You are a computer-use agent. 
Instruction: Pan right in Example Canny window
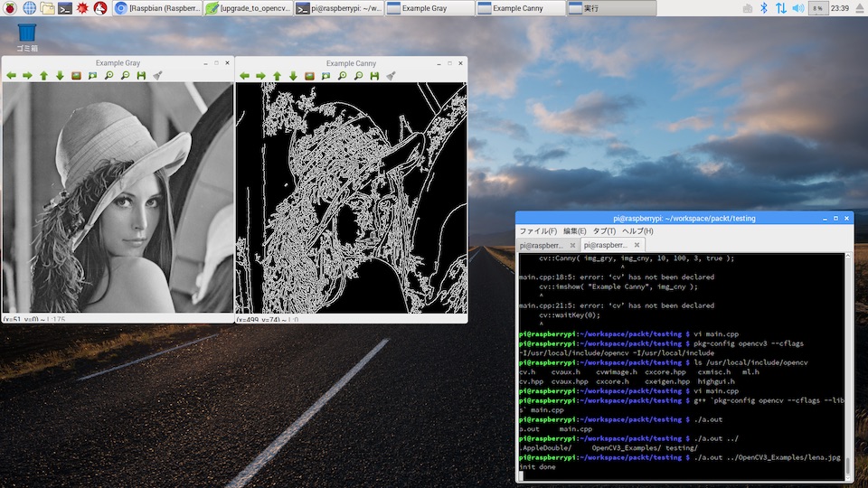(x=260, y=76)
